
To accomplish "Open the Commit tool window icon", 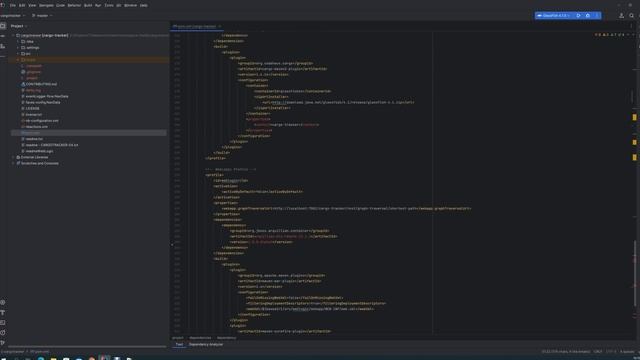I will (3, 36).
